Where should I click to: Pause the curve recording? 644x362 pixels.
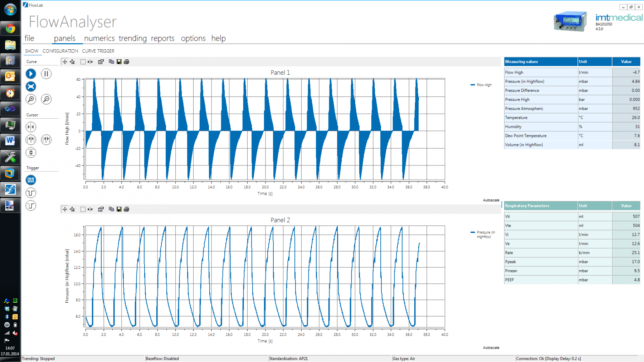(x=46, y=74)
